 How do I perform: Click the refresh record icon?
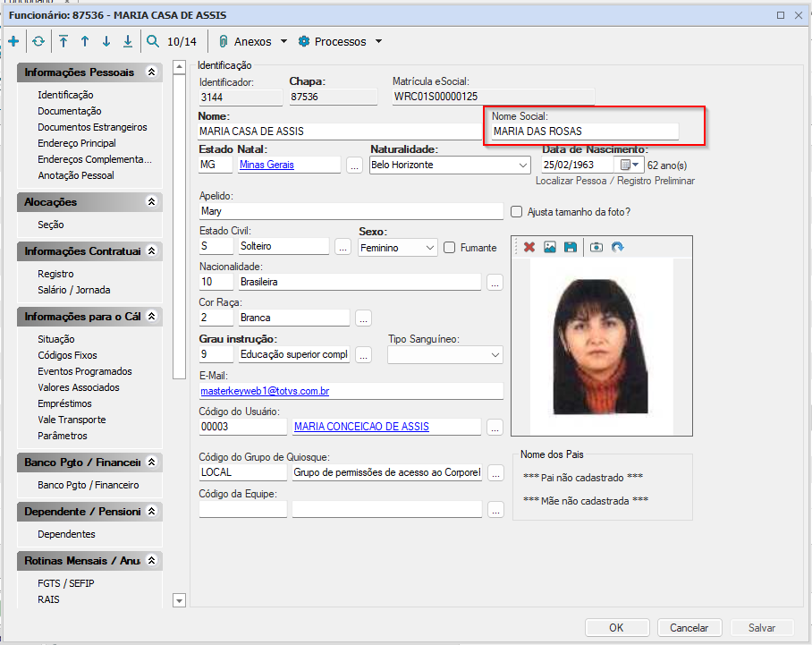click(38, 41)
